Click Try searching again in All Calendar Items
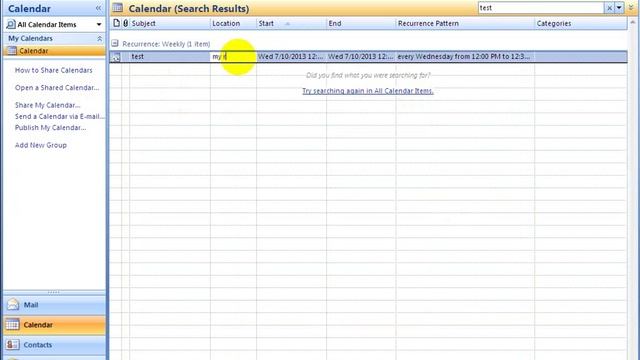The width and height of the screenshot is (640, 360). tap(368, 91)
